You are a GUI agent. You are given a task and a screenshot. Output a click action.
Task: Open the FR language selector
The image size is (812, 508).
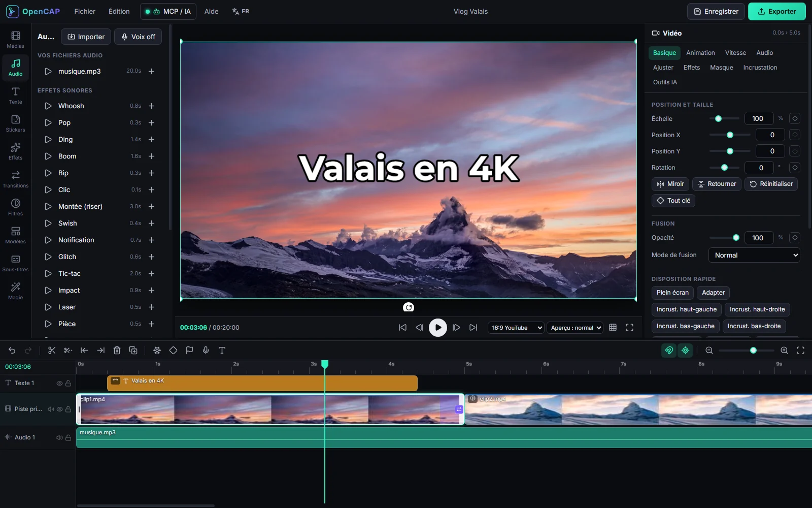click(241, 11)
